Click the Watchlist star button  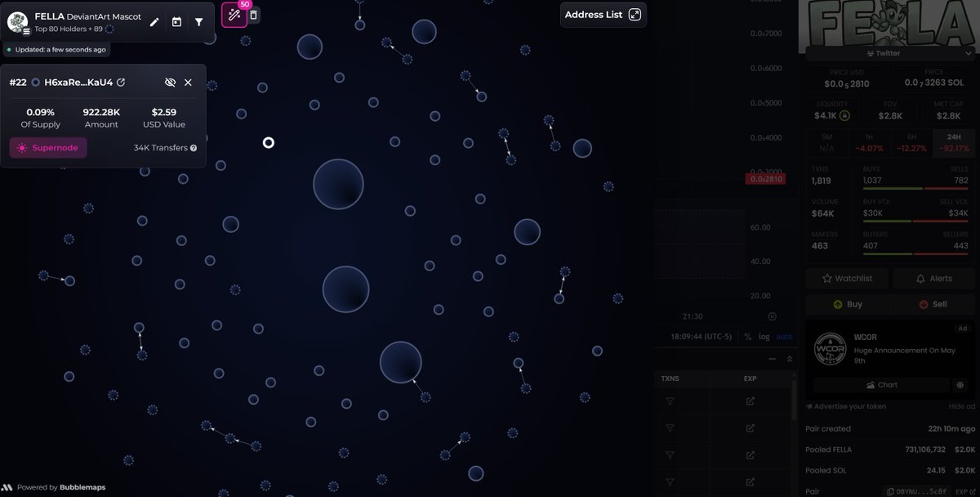[x=847, y=279]
